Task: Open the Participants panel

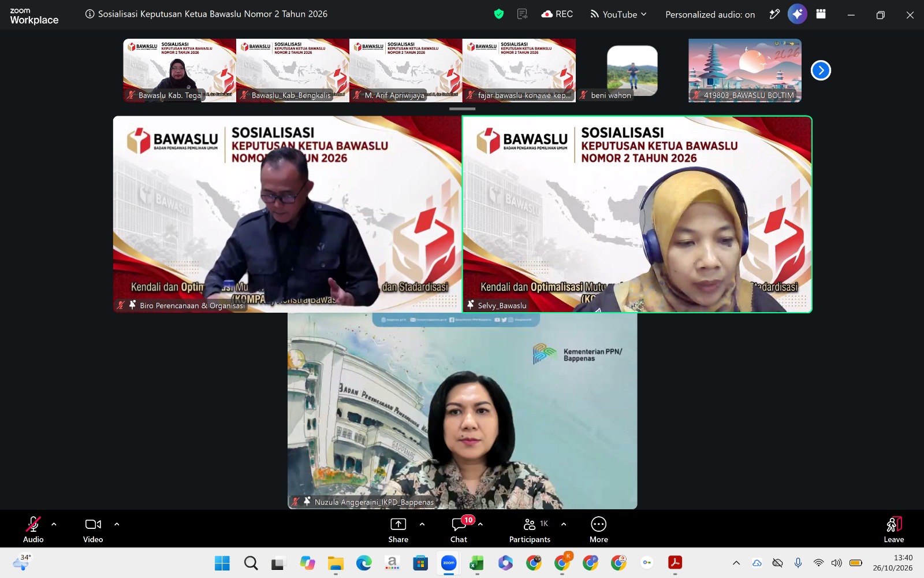Action: tap(530, 529)
